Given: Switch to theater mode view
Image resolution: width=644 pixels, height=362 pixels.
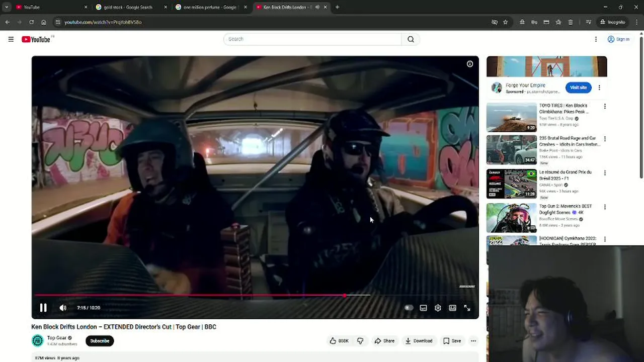Looking at the screenshot, I should pyautogui.click(x=452, y=308).
